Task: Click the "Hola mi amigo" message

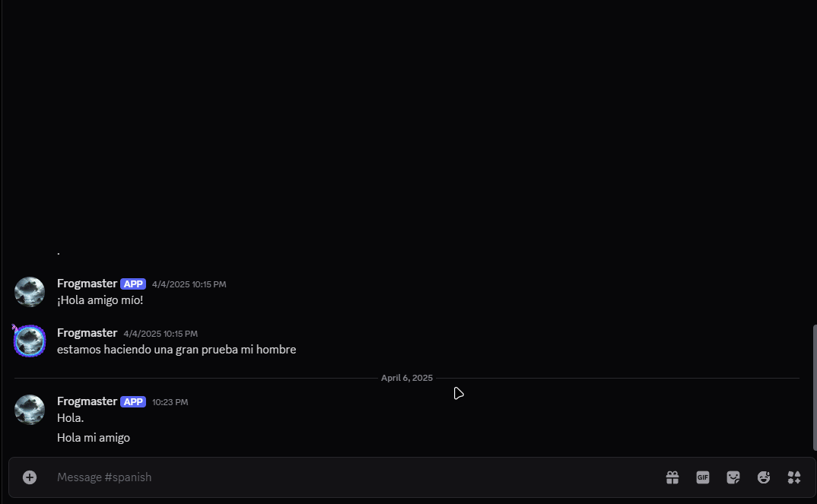Action: pos(94,438)
